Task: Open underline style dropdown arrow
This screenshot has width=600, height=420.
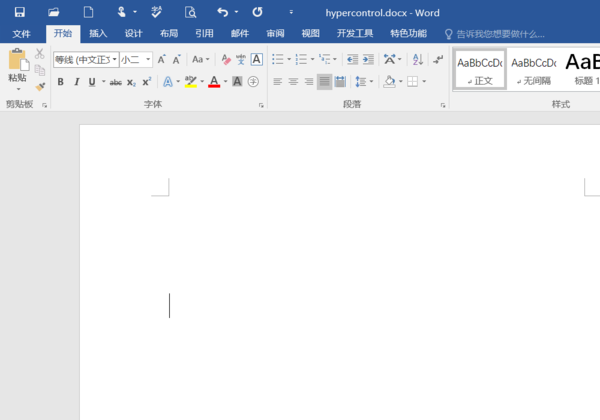Action: point(103,81)
